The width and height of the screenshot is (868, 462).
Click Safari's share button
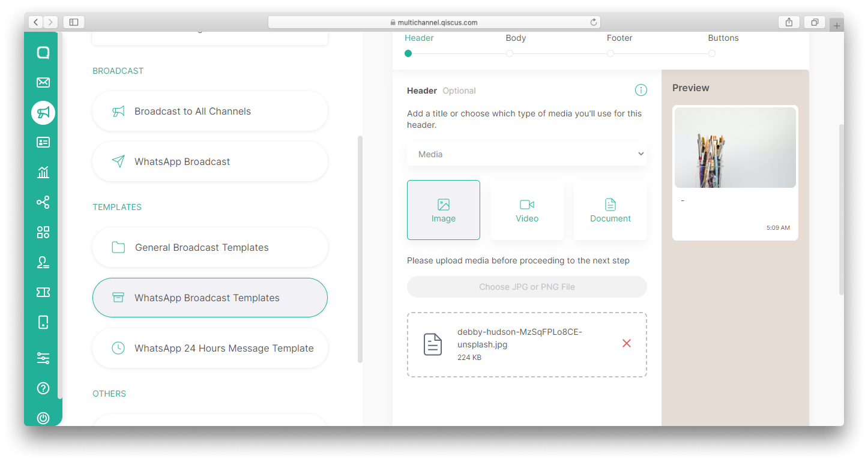click(789, 22)
